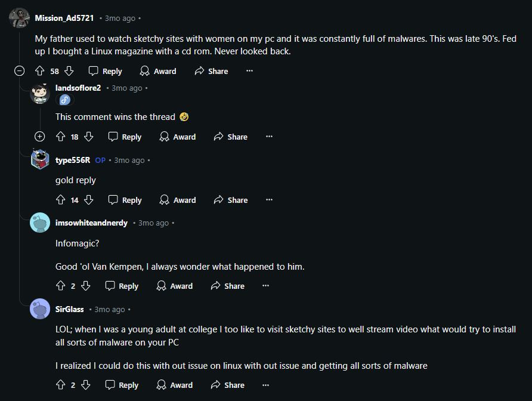Click Mission_Ad5721's avatar image
The width and height of the screenshot is (532, 401).
click(20, 18)
